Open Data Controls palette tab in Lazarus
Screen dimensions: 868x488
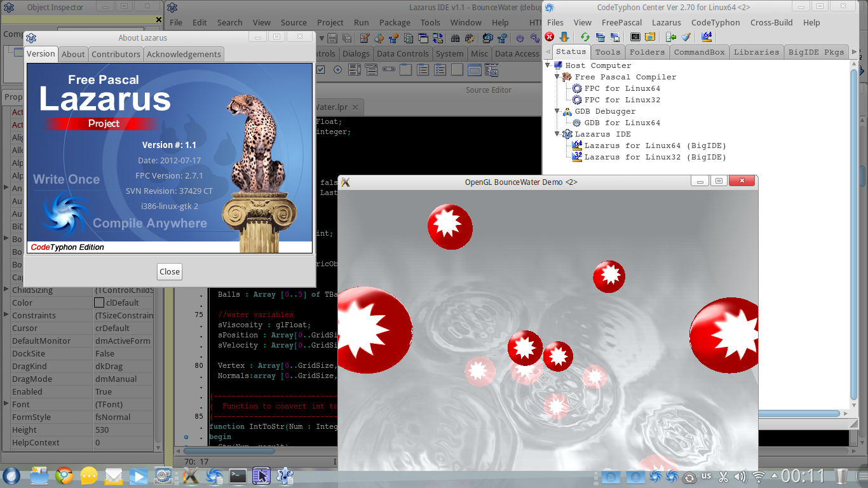(403, 54)
